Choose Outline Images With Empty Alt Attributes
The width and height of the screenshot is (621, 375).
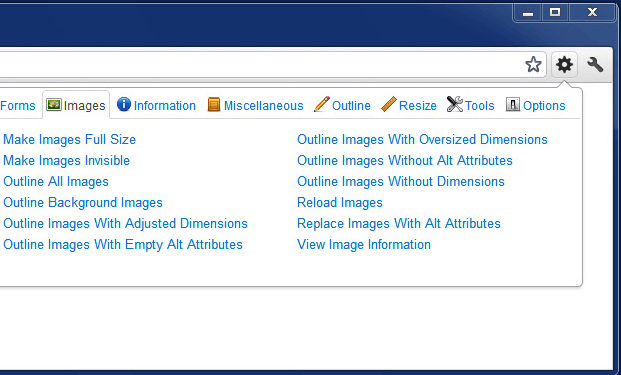[123, 244]
